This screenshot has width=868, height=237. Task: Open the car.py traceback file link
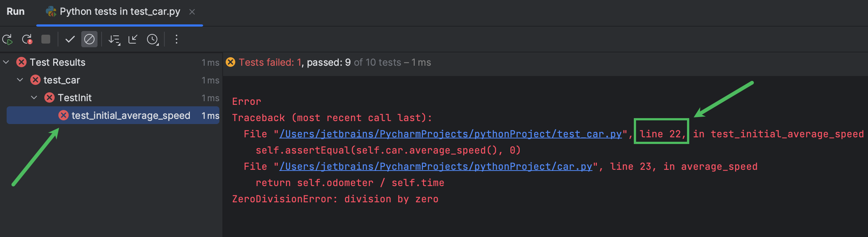point(435,166)
